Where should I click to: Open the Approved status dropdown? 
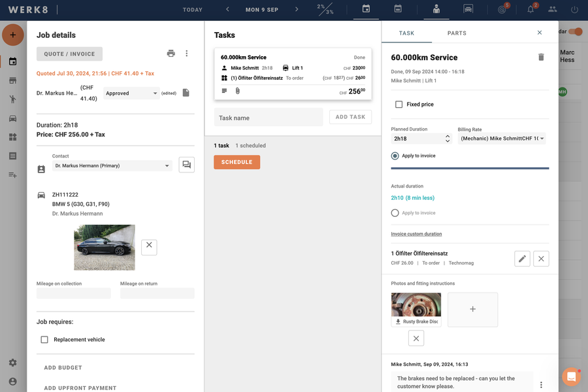coord(131,93)
